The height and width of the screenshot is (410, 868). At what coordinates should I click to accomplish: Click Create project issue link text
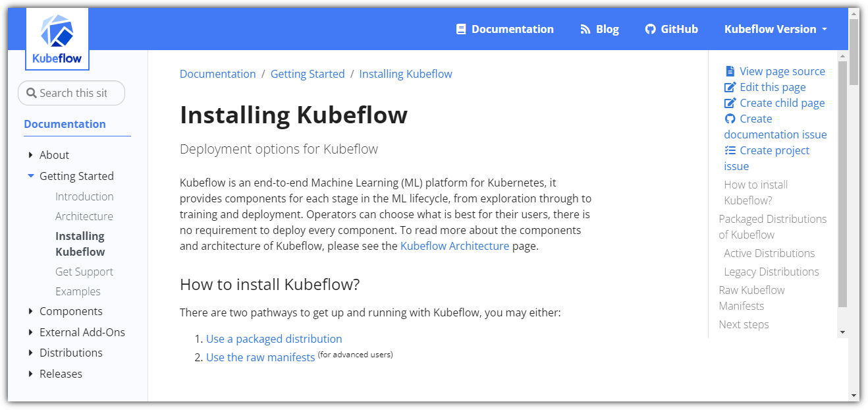[767, 158]
